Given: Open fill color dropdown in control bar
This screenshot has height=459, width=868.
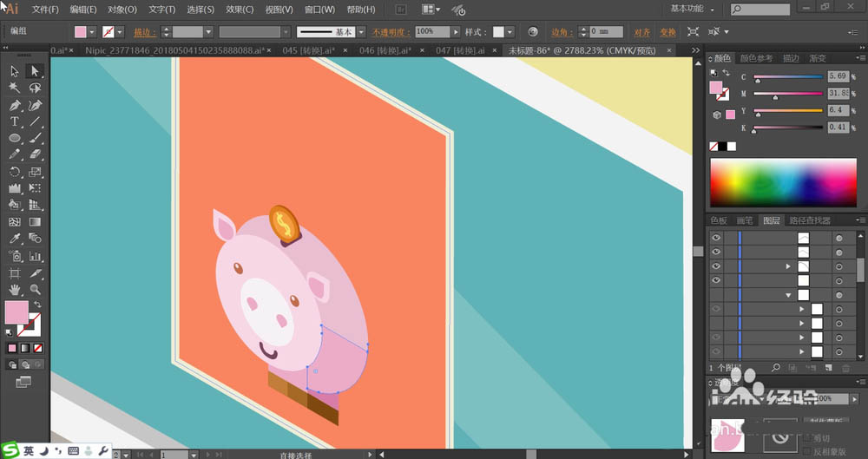Looking at the screenshot, I should click(92, 32).
